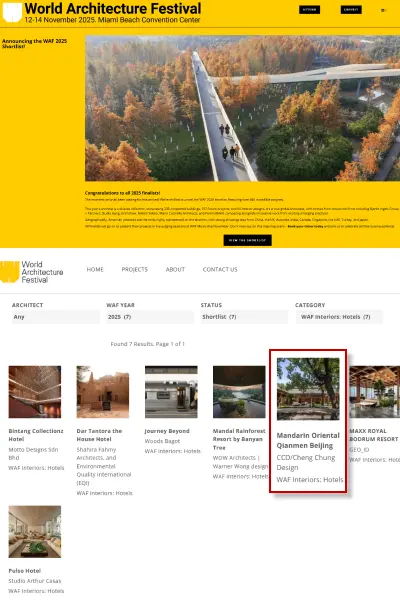Image resolution: width=400 pixels, height=600 pixels.
Task: Open the ABOUT menu item
Action: (x=175, y=269)
